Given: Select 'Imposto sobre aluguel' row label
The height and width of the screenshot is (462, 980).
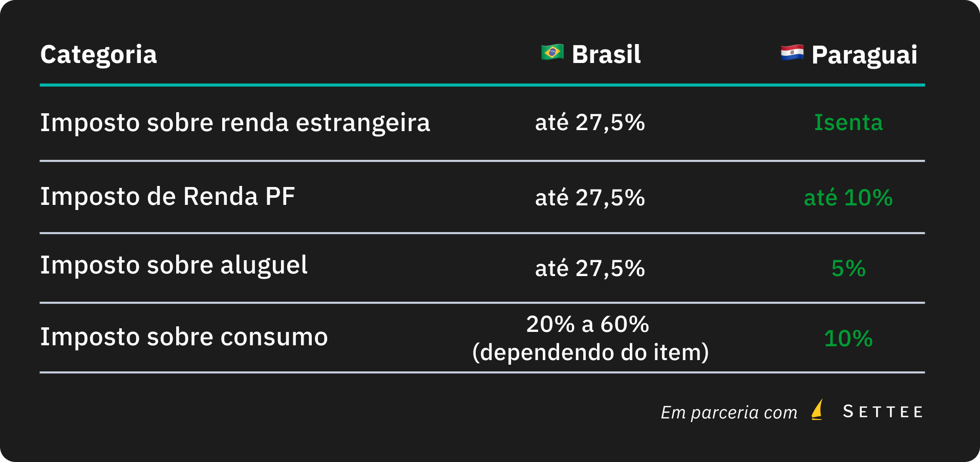Looking at the screenshot, I should pos(174,266).
